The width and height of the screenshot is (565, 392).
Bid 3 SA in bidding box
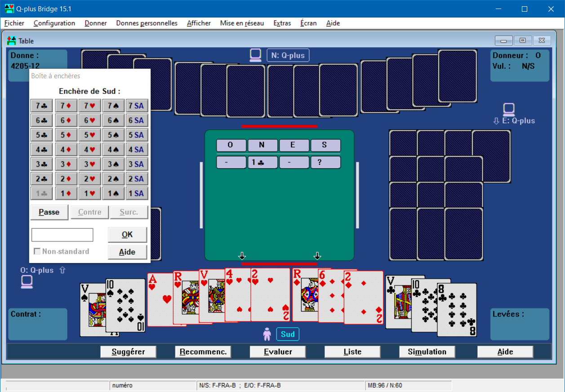click(137, 164)
